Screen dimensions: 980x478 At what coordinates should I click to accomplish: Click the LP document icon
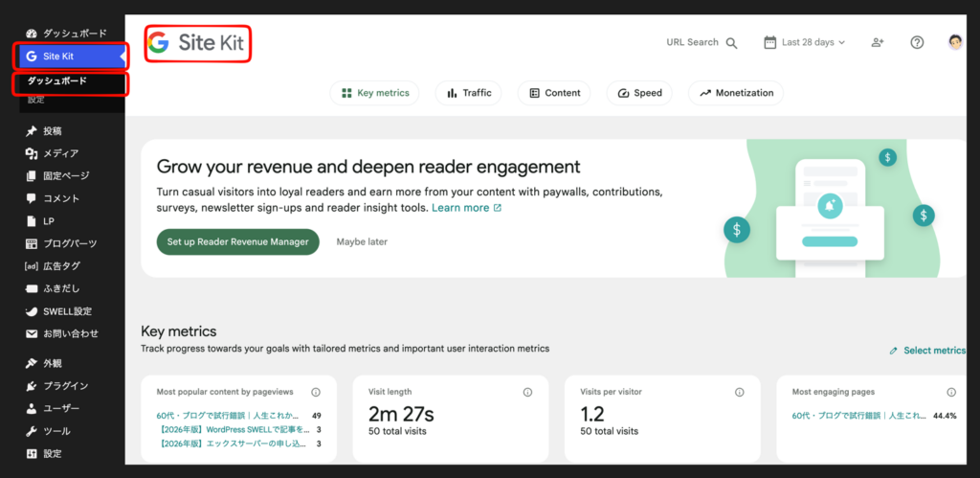[x=32, y=221]
